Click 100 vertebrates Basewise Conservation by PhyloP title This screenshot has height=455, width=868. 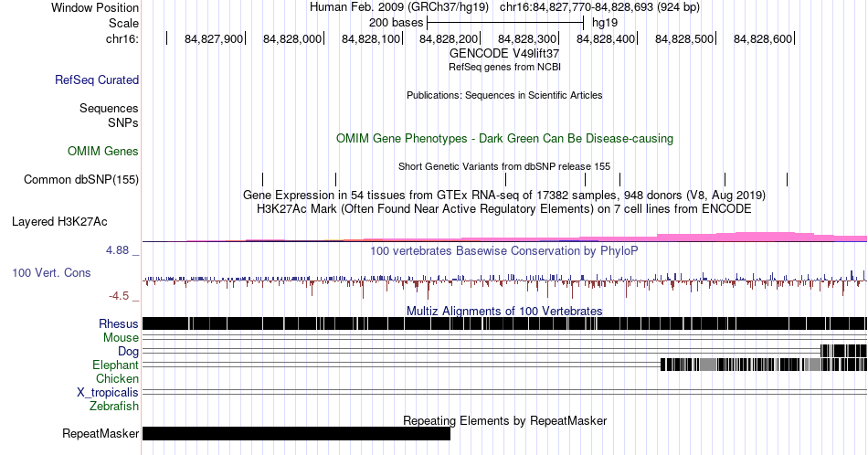tap(504, 250)
